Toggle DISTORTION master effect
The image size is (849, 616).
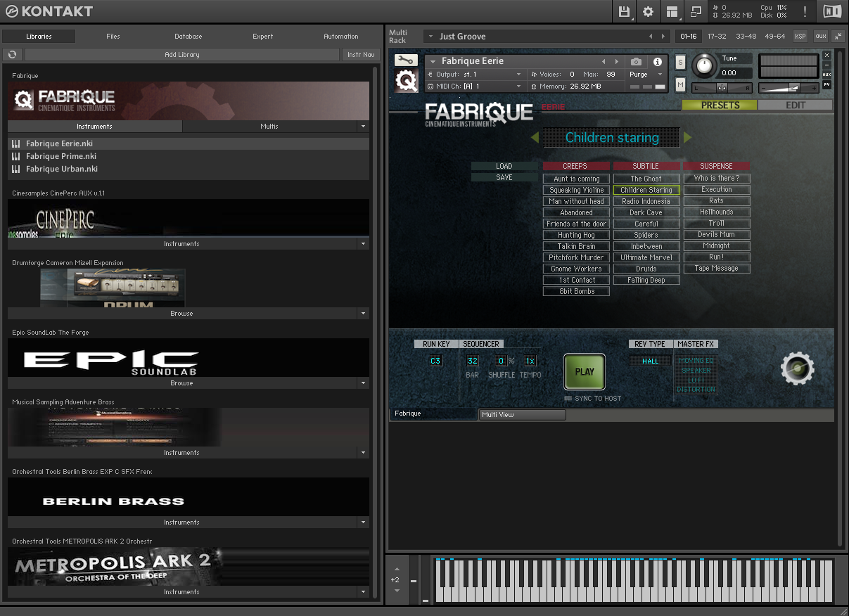(696, 390)
